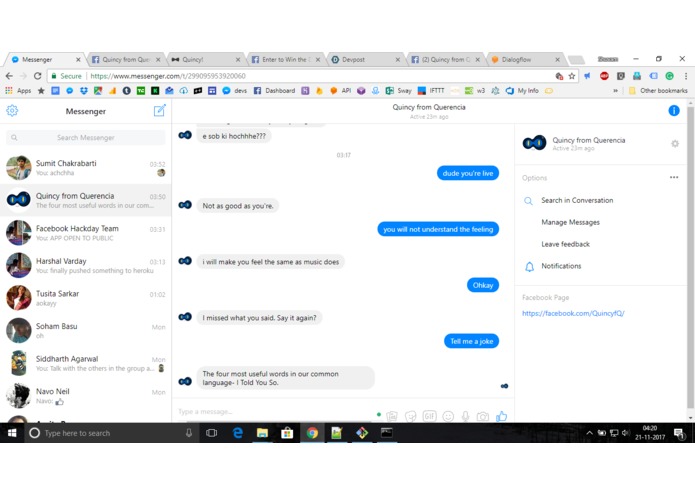Image resolution: width=695 pixels, height=494 pixels.
Task: Click the 'Tell me a joke' message bubble
Action: tap(472, 341)
